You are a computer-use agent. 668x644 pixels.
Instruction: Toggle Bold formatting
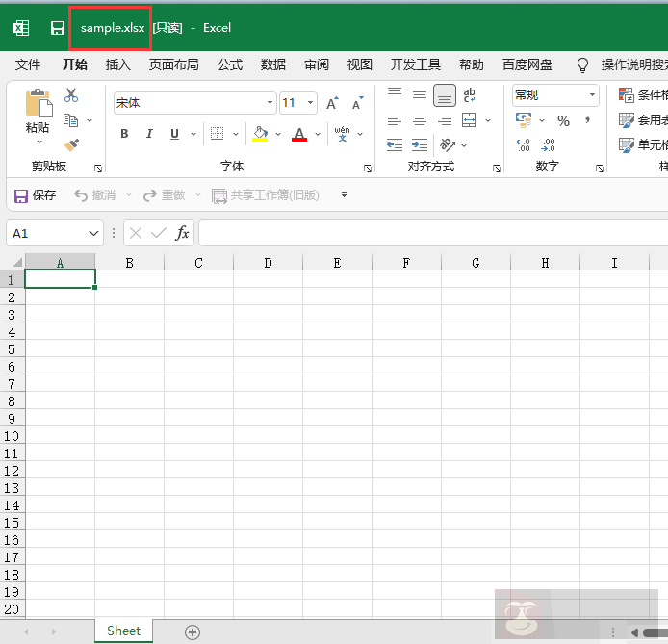click(x=124, y=134)
